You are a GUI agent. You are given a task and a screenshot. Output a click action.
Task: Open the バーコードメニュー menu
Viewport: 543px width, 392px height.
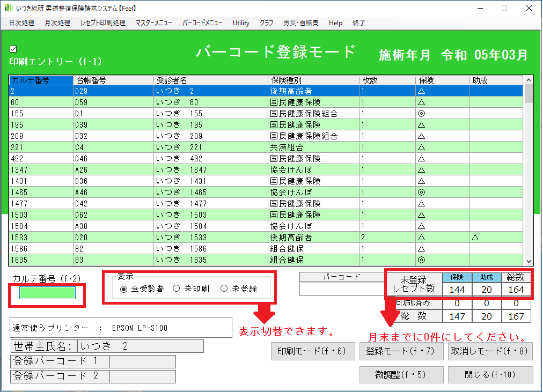(202, 23)
